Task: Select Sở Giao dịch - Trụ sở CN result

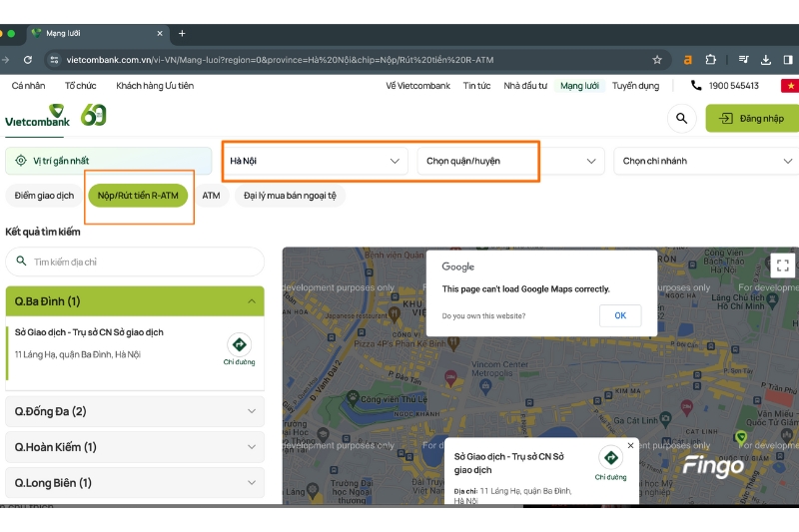Action: click(x=89, y=332)
